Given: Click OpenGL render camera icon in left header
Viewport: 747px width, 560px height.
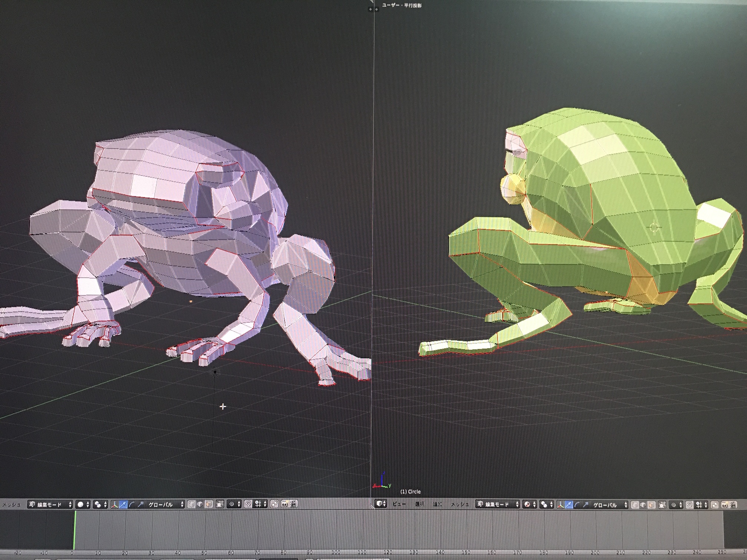Looking at the screenshot, I should pyautogui.click(x=285, y=504).
